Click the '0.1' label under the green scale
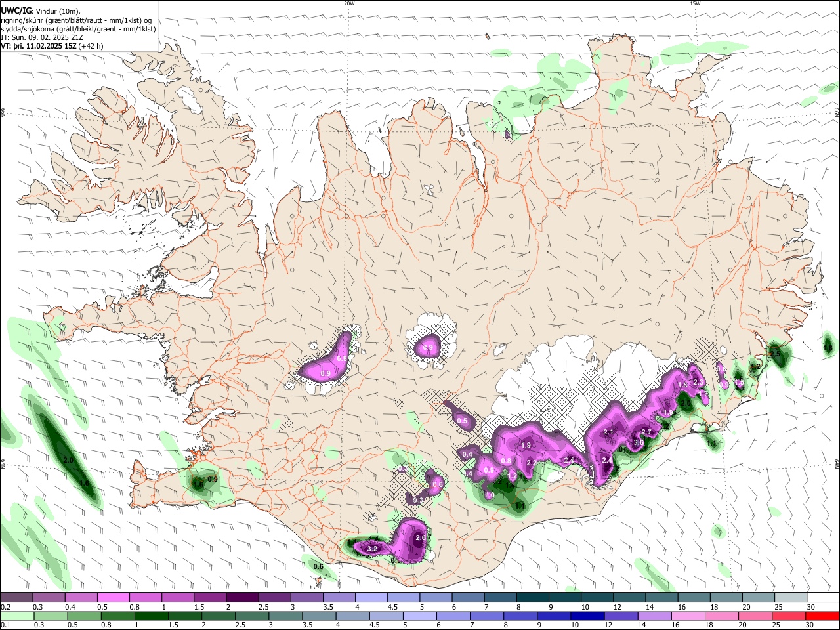The width and height of the screenshot is (840, 630). coord(5,625)
